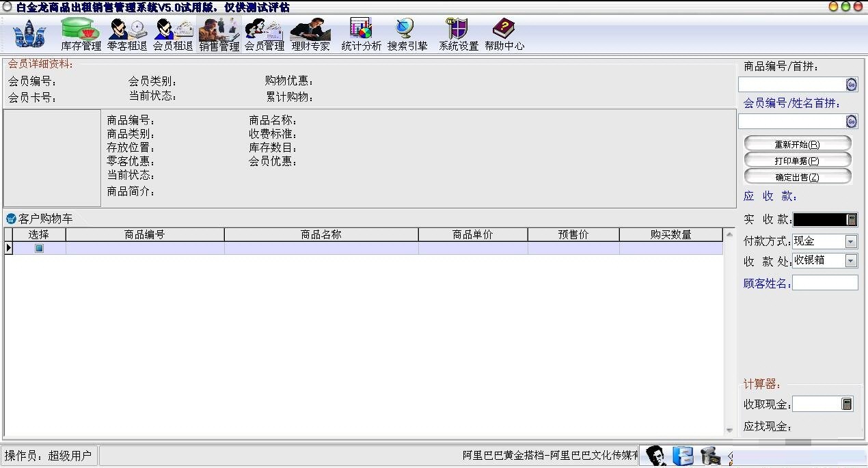Focus the 会员编号/姓名首拼 input field

coord(792,121)
